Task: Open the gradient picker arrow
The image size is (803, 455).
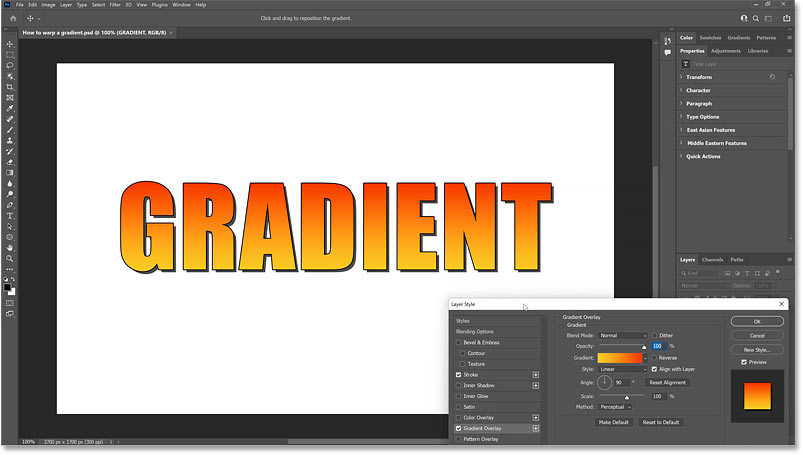Action: (x=645, y=358)
